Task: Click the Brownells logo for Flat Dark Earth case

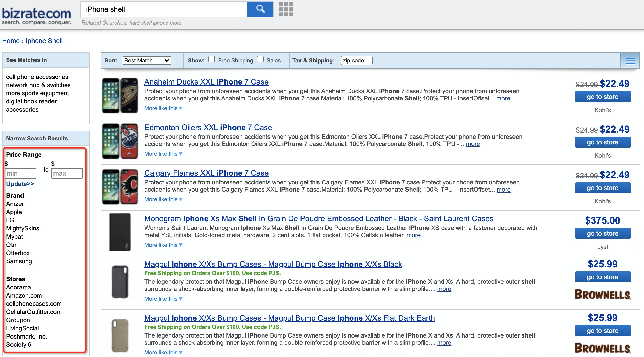Action: (x=603, y=348)
